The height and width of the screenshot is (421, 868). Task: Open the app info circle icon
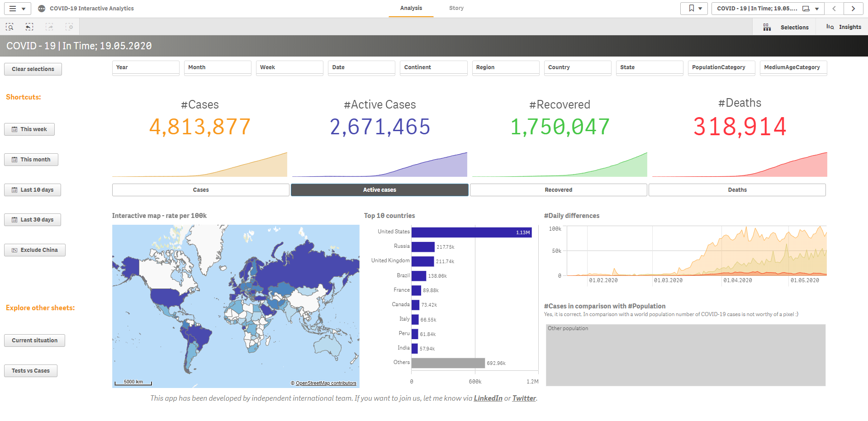tap(42, 9)
